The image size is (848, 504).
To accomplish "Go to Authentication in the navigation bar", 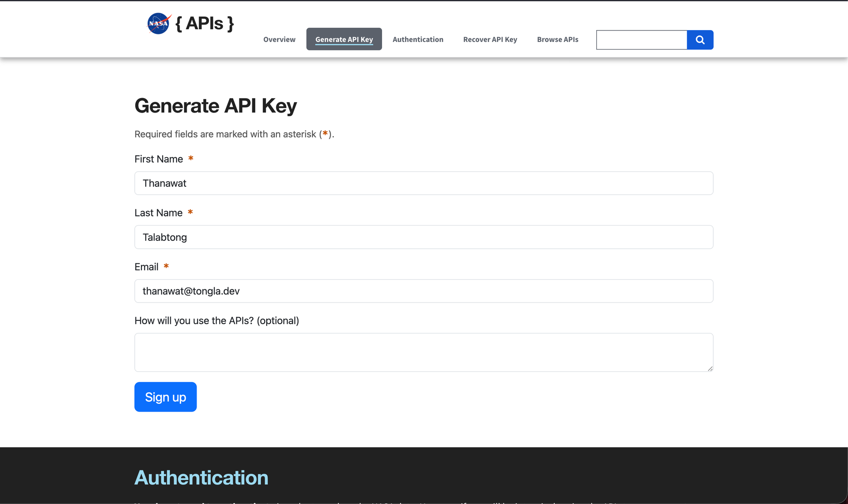I will click(x=418, y=39).
